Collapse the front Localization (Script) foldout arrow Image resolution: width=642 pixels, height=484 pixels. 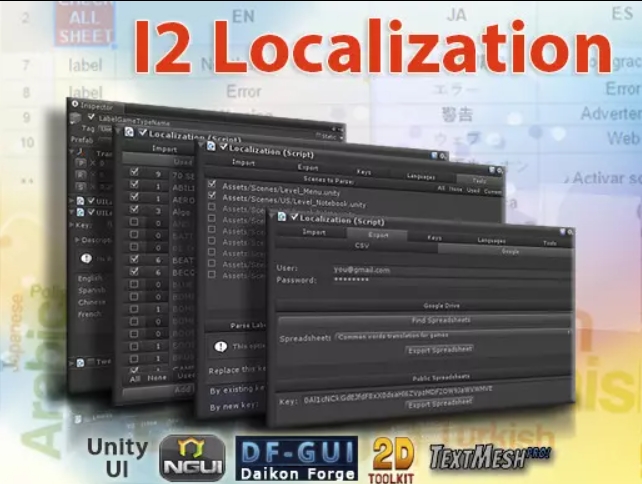(x=271, y=215)
